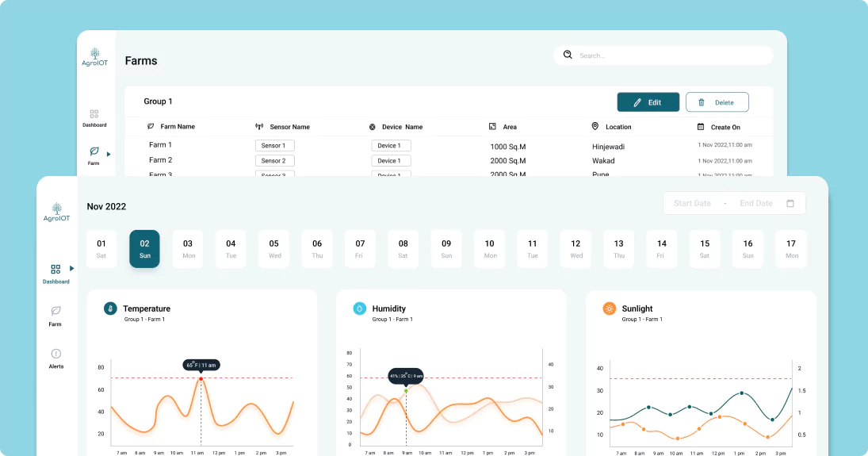Click the Wakad location cell
The width and height of the screenshot is (868, 456).
[x=603, y=161]
